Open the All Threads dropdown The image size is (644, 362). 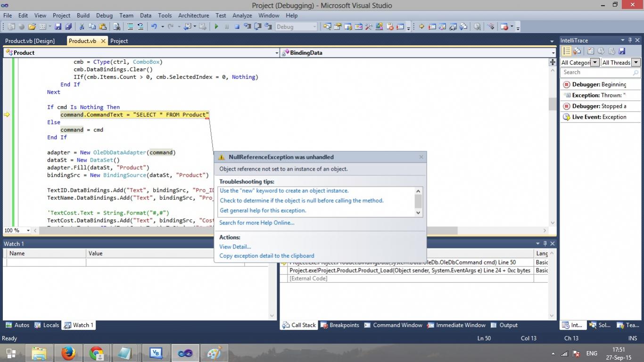(636, 63)
